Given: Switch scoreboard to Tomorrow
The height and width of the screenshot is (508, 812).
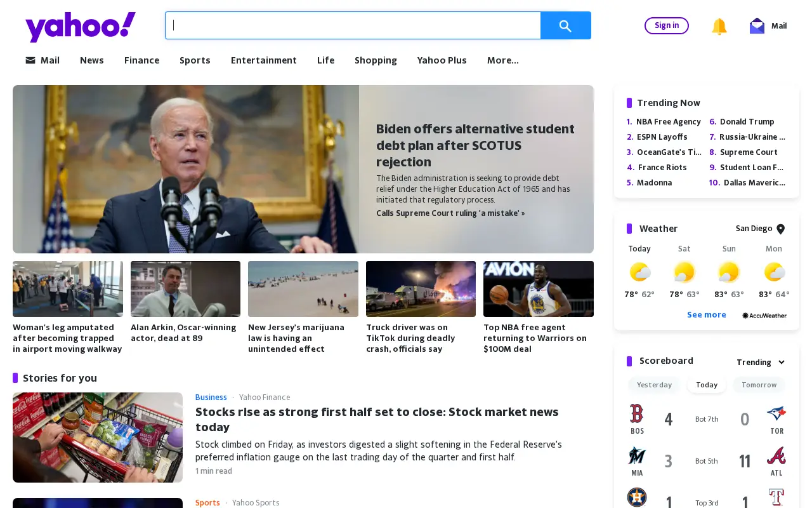Looking at the screenshot, I should coord(759,385).
